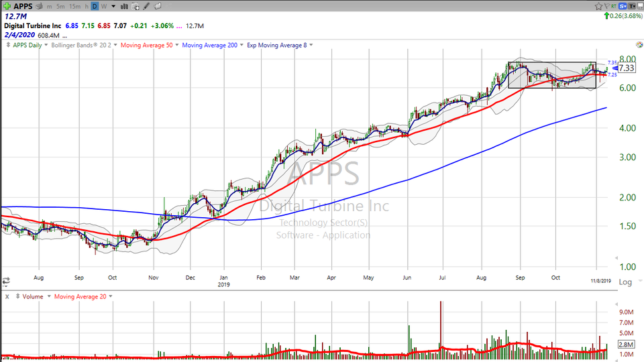Image resolution: width=644 pixels, height=362 pixels.
Task: Click the RT real-time indicator
Action: coord(614,6)
